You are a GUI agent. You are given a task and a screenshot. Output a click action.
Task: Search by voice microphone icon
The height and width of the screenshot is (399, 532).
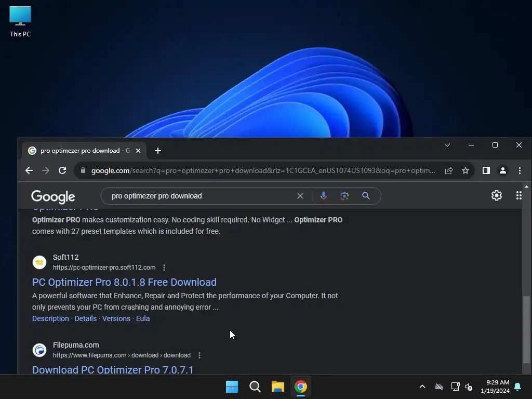coord(324,196)
